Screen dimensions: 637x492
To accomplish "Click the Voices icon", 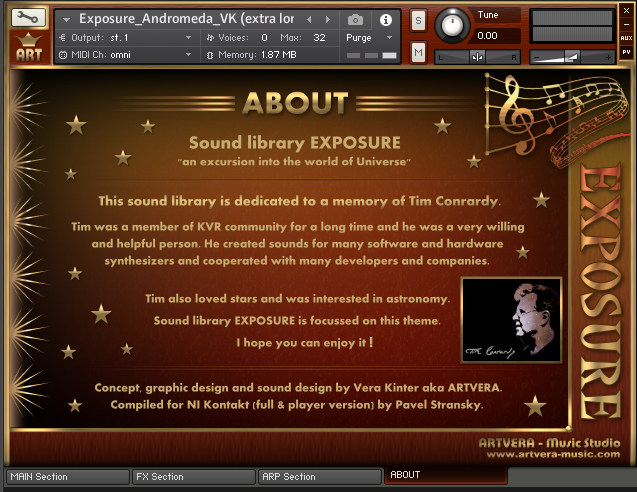I will [x=210, y=38].
